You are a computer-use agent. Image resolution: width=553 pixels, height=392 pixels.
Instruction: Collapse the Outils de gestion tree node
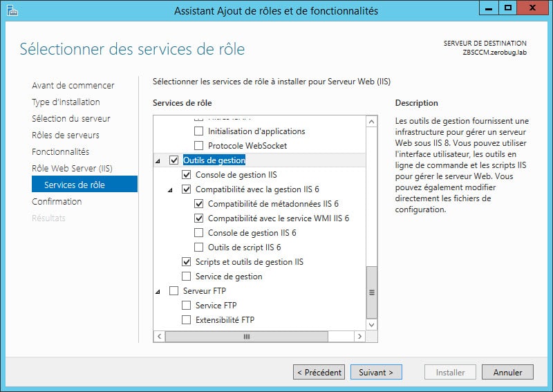pos(158,161)
